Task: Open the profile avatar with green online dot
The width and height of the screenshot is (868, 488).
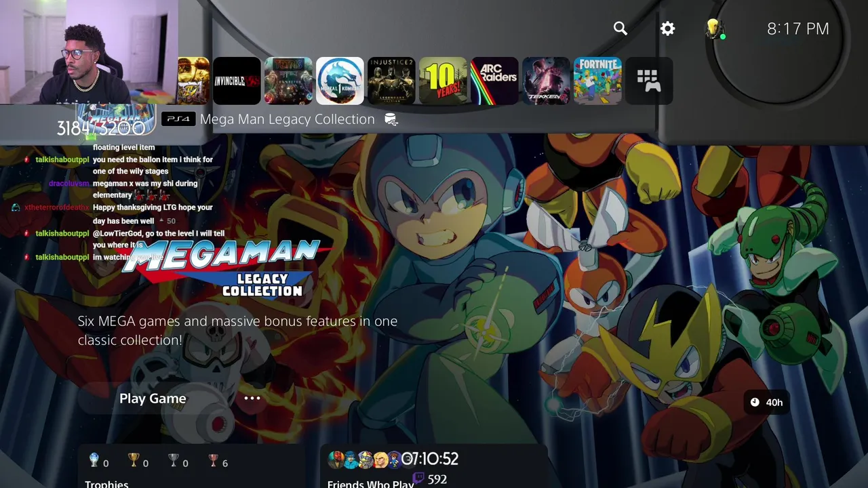Action: coord(714,28)
